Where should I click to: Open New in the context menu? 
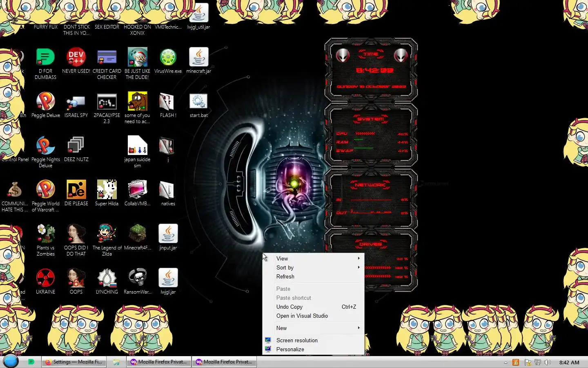coord(313,328)
